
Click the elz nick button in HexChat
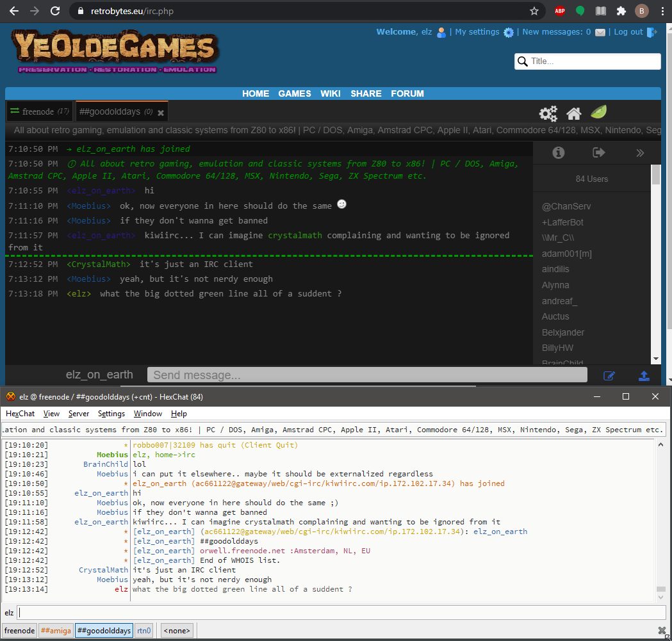pyautogui.click(x=9, y=613)
